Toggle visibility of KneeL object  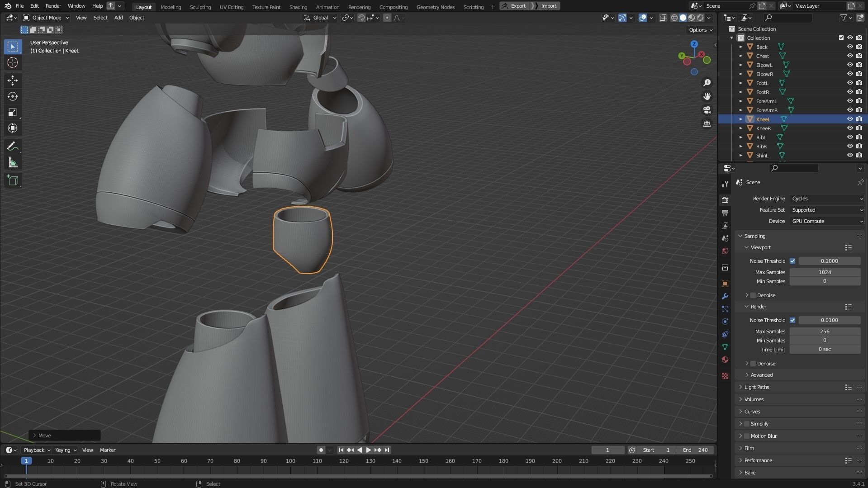[850, 119]
